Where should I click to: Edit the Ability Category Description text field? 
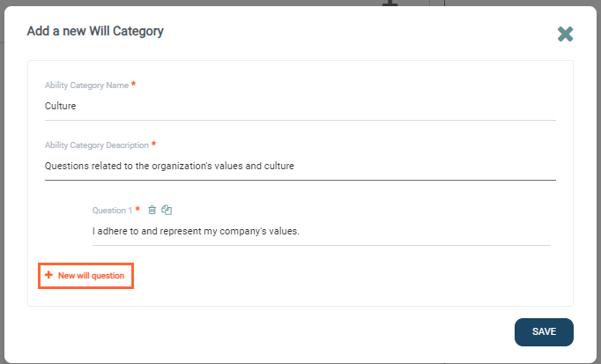[x=300, y=165]
